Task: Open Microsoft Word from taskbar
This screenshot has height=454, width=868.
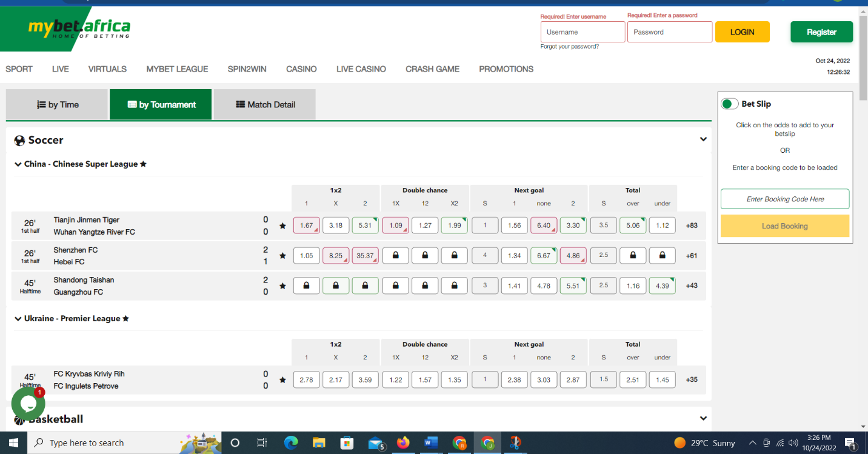Action: coord(431,443)
